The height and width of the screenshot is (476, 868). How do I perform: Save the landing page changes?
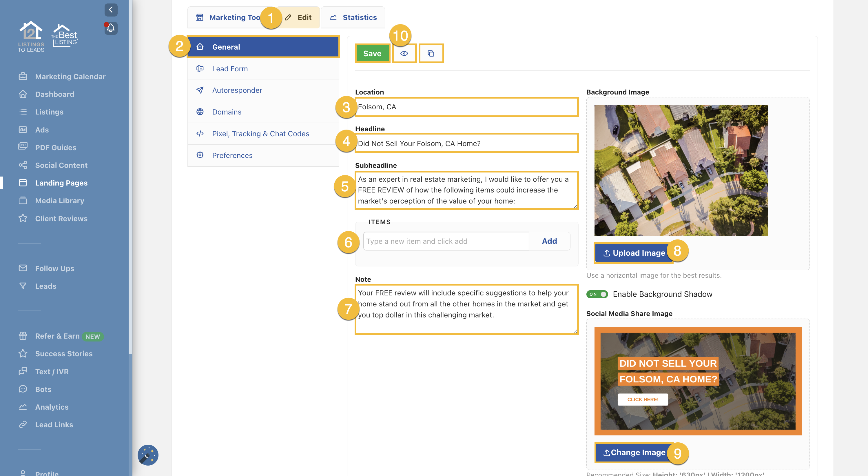tap(372, 53)
